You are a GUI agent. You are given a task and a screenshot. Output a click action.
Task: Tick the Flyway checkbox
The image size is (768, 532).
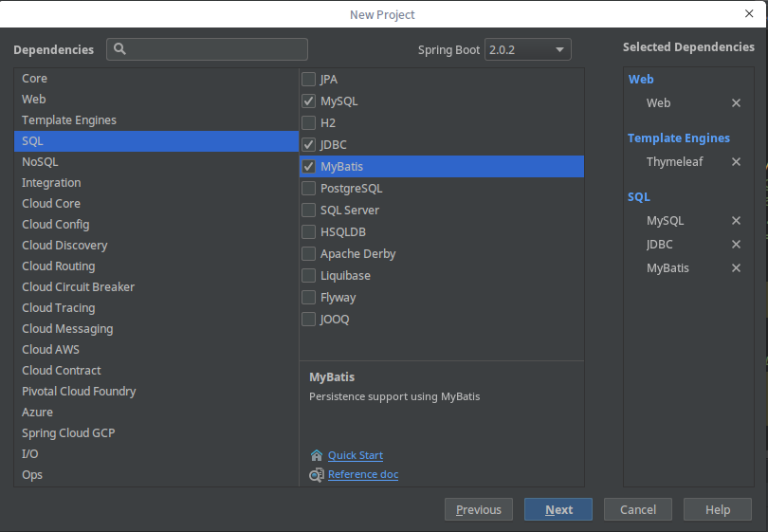[308, 298]
